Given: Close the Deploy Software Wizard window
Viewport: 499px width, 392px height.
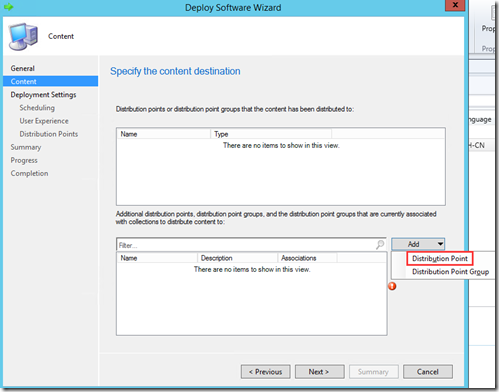Looking at the screenshot, I should tap(455, 5).
